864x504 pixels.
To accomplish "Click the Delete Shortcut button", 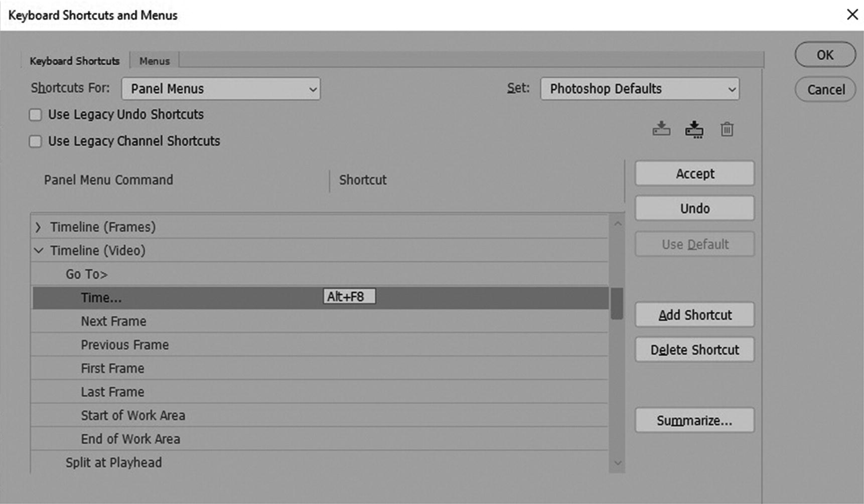I will [694, 350].
